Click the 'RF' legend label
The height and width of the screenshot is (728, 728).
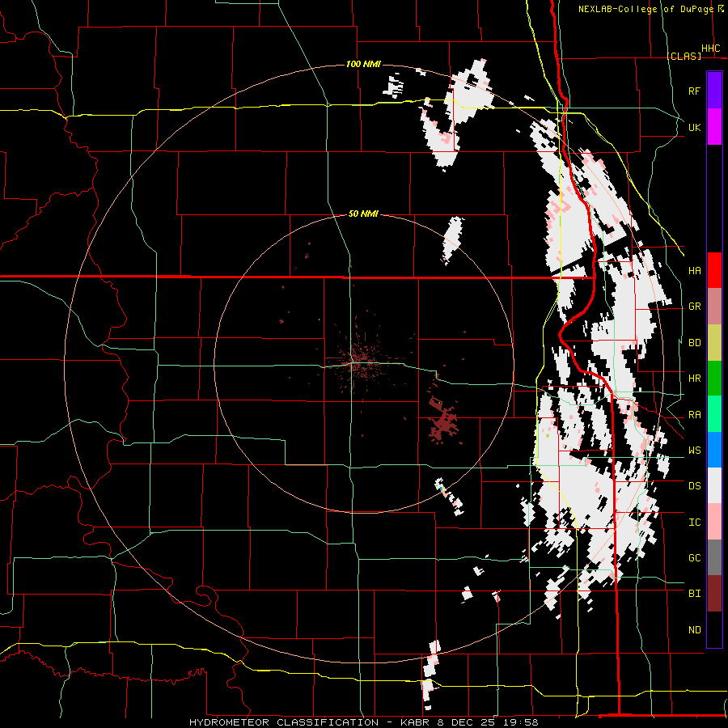pos(694,91)
